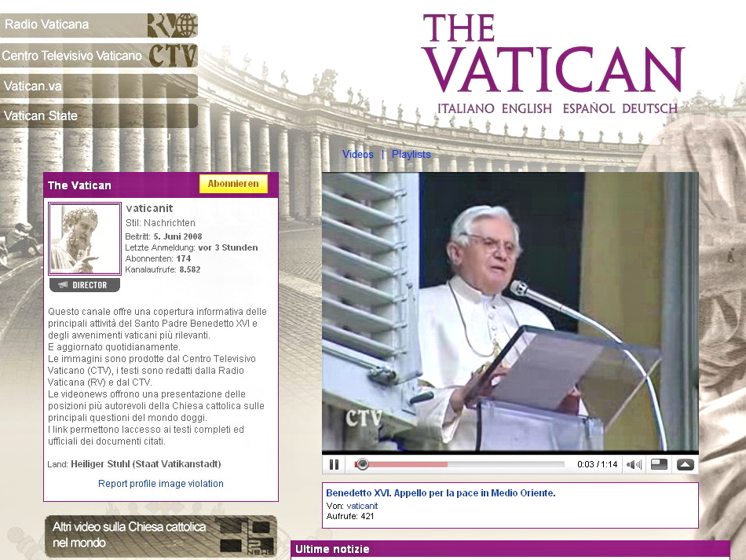Switch language to DEUTSCH
The width and height of the screenshot is (746, 560).
649,108
